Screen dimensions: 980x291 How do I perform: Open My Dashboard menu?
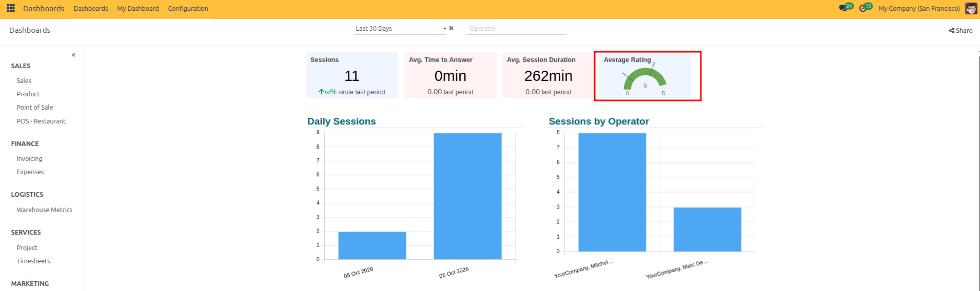(x=138, y=8)
